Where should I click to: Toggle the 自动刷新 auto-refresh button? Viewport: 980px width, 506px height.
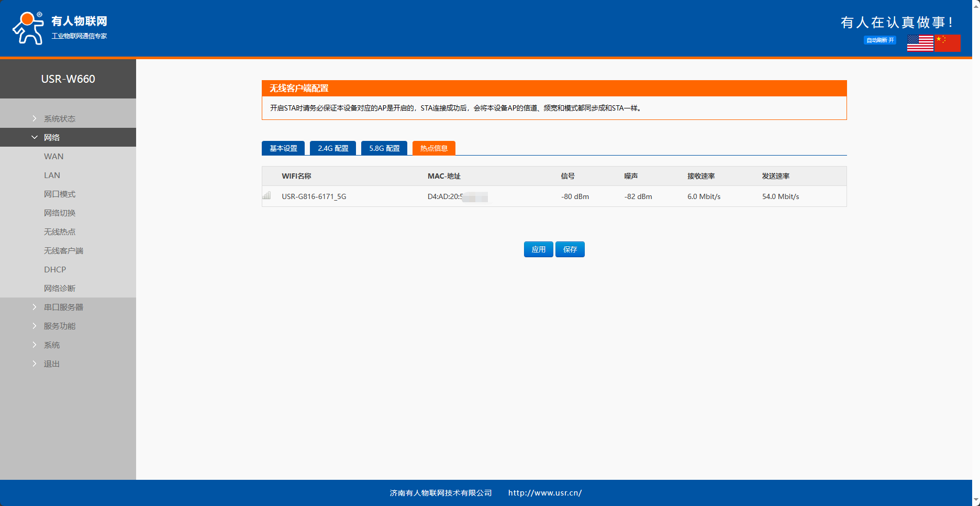click(x=879, y=40)
